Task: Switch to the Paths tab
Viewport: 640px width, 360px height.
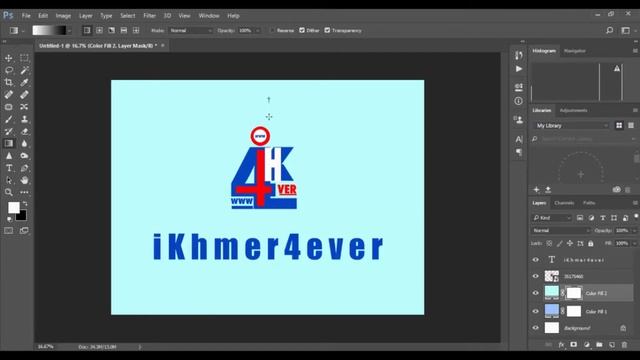Action: click(x=589, y=203)
